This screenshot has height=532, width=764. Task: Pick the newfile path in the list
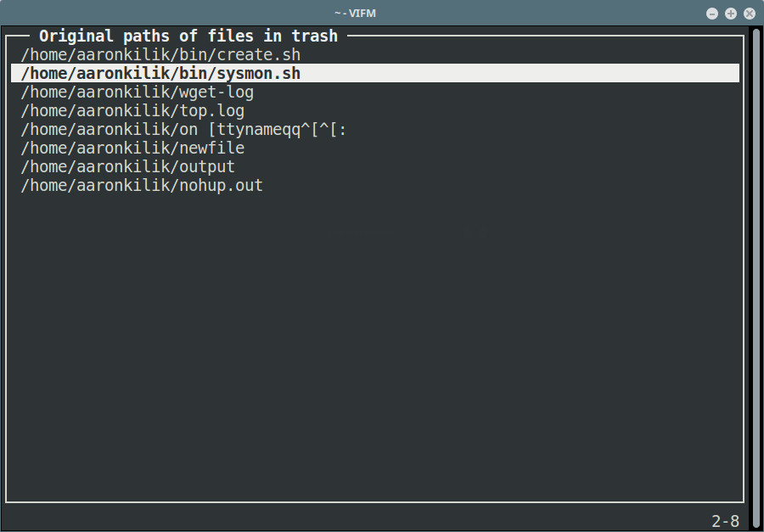pos(132,148)
